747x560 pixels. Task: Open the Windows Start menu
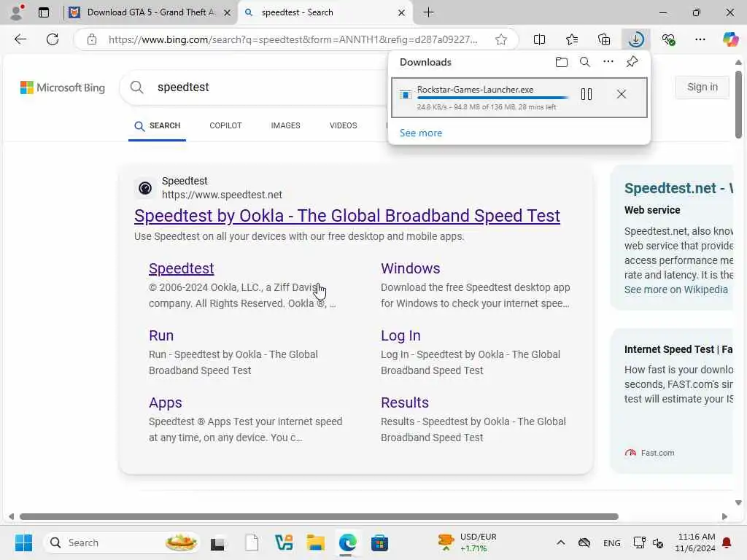(23, 542)
